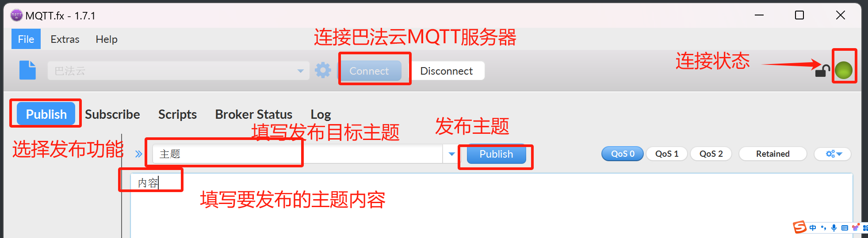Screen dimensions: 868x238
Task: Select QoS 0 option
Action: coord(623,154)
